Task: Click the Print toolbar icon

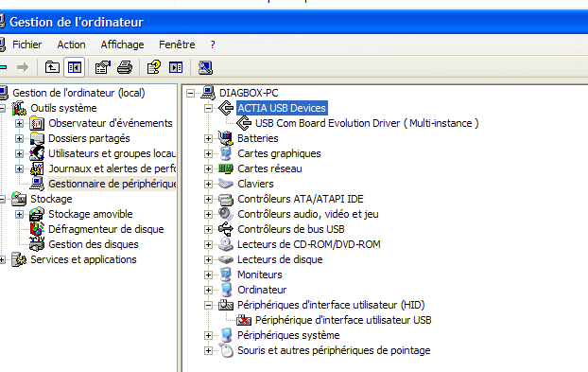Action: [x=125, y=67]
